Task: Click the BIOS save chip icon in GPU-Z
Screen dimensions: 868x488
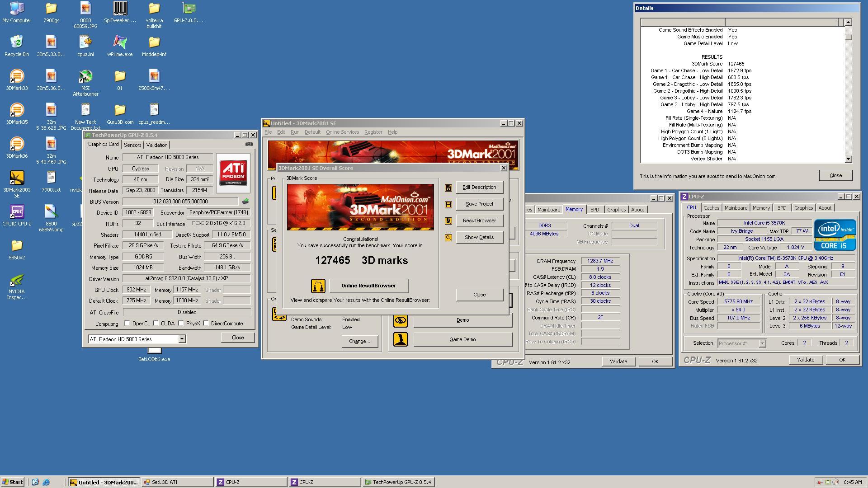Action: click(245, 202)
